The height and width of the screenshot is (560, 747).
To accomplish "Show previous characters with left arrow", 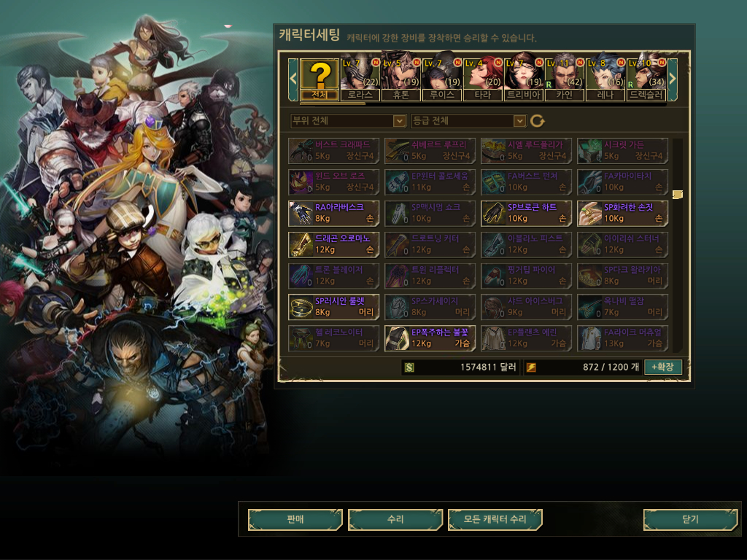I will coord(293,79).
